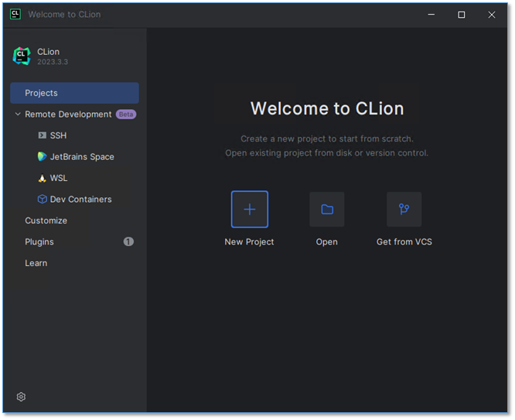Image resolution: width=515 pixels, height=420 pixels.
Task: Click the CLion logo in sidebar
Action: (x=22, y=56)
